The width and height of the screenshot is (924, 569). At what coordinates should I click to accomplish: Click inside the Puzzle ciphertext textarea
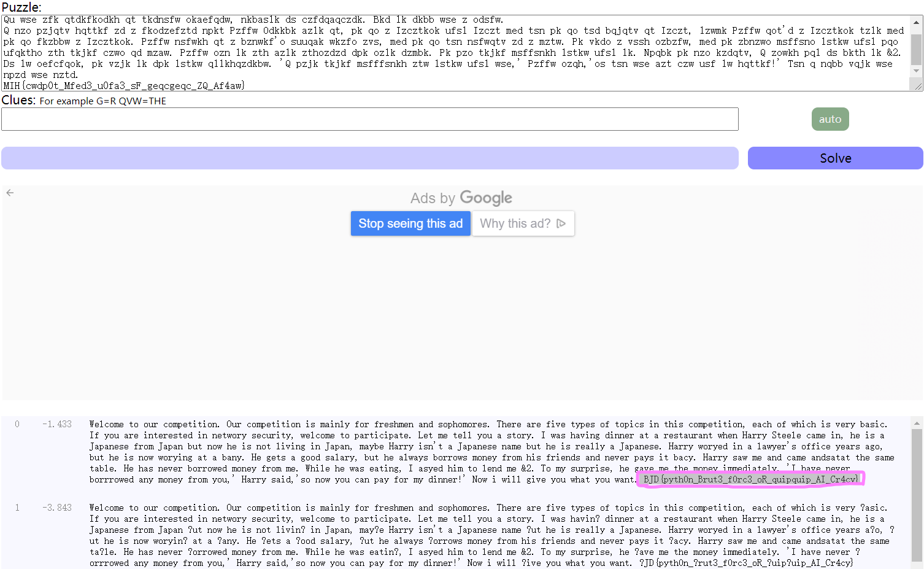coord(456,53)
